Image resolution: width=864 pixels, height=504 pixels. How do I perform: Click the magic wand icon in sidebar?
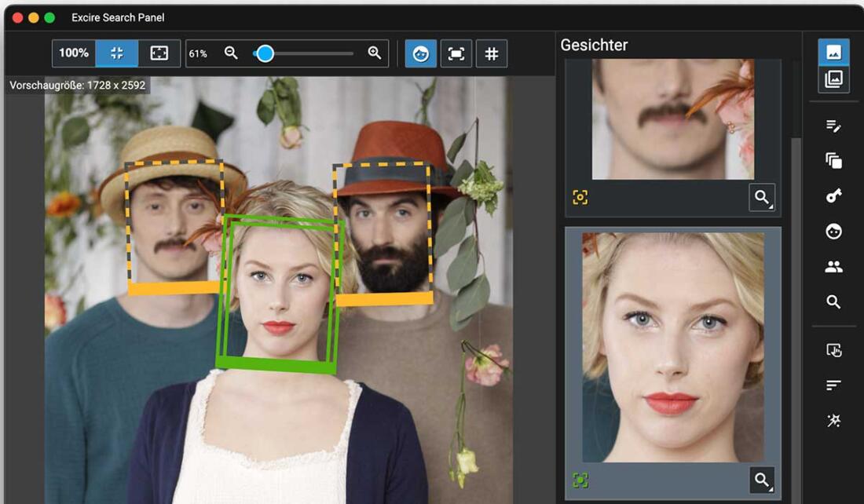pos(833,421)
